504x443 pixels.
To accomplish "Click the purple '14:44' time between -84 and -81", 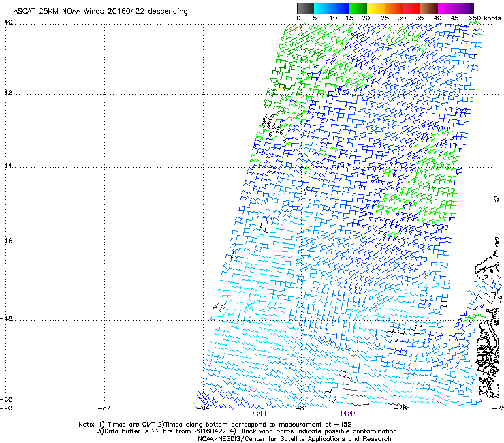I will click(x=257, y=414).
